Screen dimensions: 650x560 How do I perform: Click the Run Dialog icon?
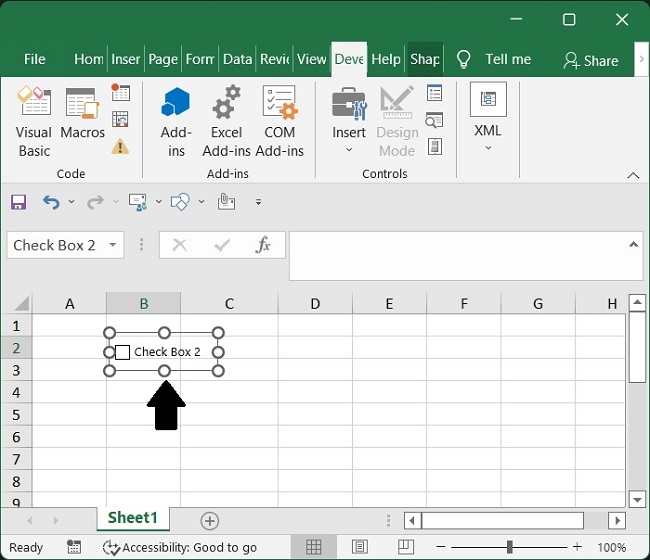434,147
